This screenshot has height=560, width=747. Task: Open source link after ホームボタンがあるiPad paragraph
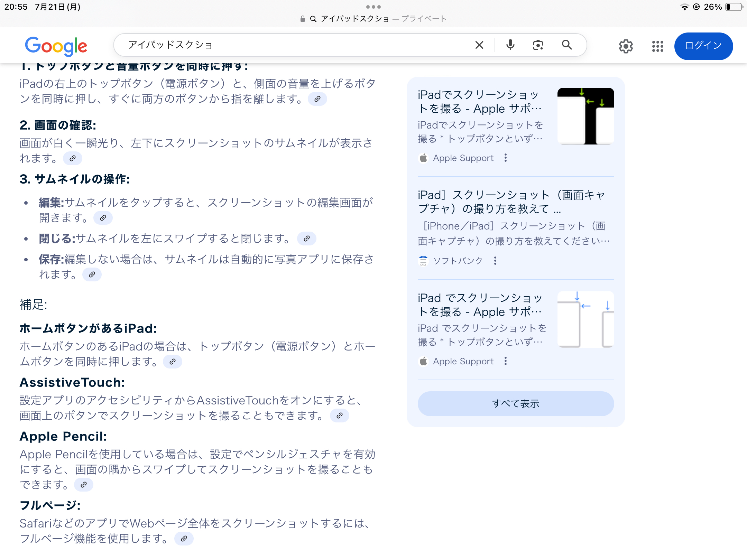tap(172, 362)
